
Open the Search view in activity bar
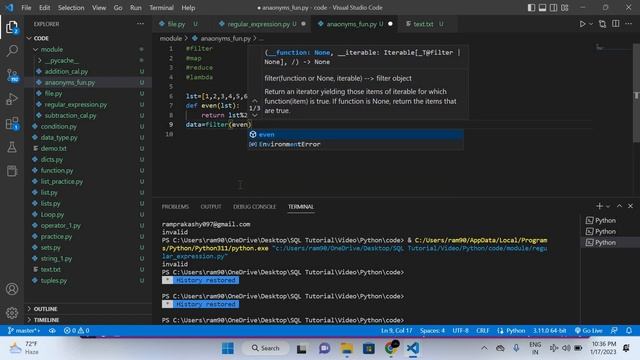12,51
